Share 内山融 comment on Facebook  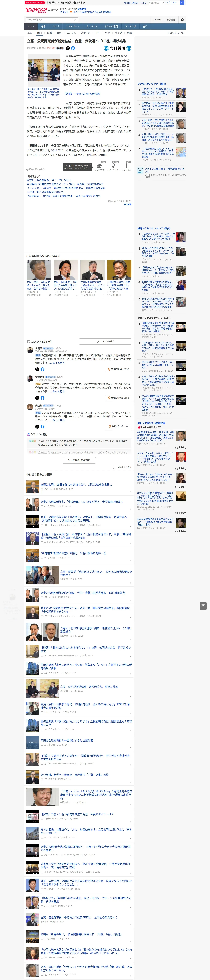[x=42, y=426]
